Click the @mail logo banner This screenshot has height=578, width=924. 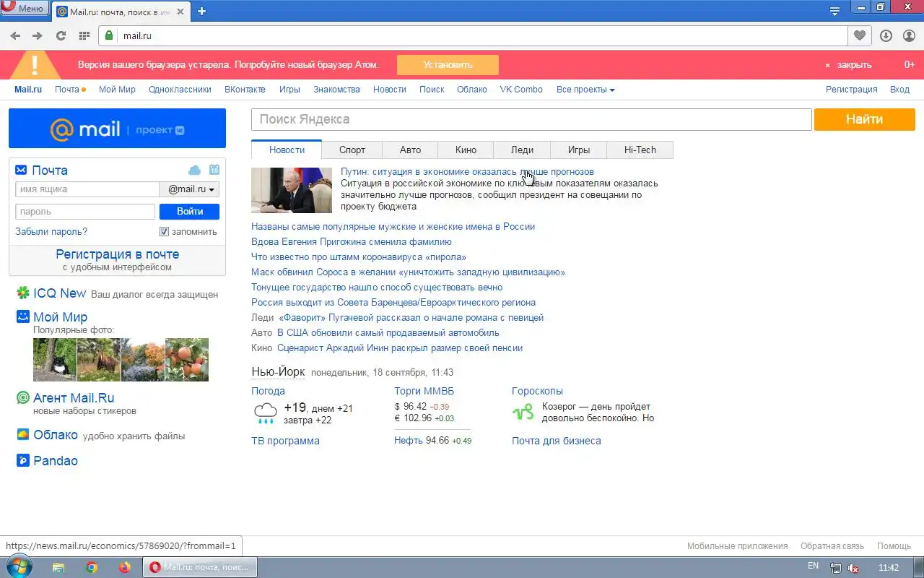click(x=117, y=129)
